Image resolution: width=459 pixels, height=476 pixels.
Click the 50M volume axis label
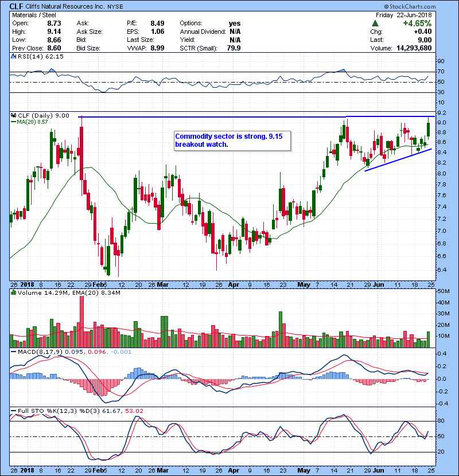443,291
